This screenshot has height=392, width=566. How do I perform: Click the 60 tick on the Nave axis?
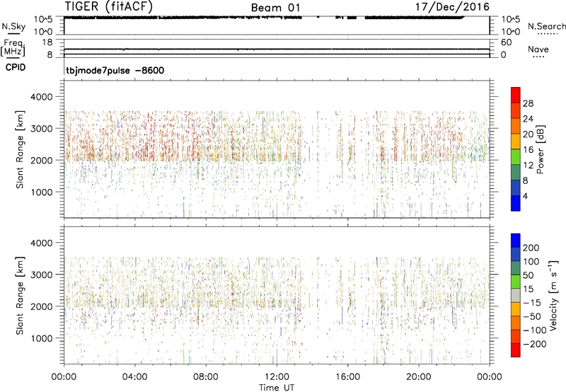click(x=506, y=42)
